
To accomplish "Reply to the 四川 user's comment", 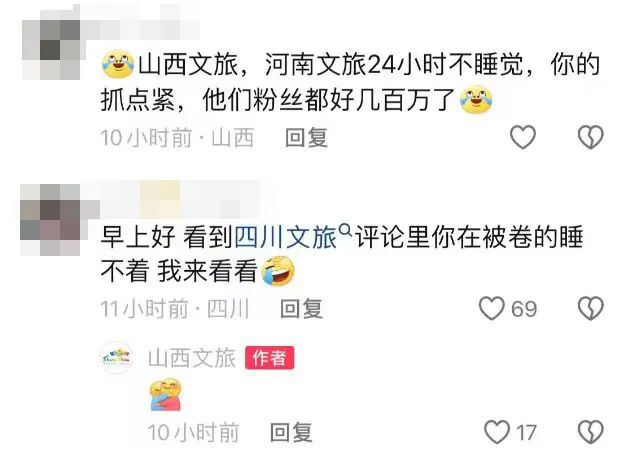I will 302,309.
